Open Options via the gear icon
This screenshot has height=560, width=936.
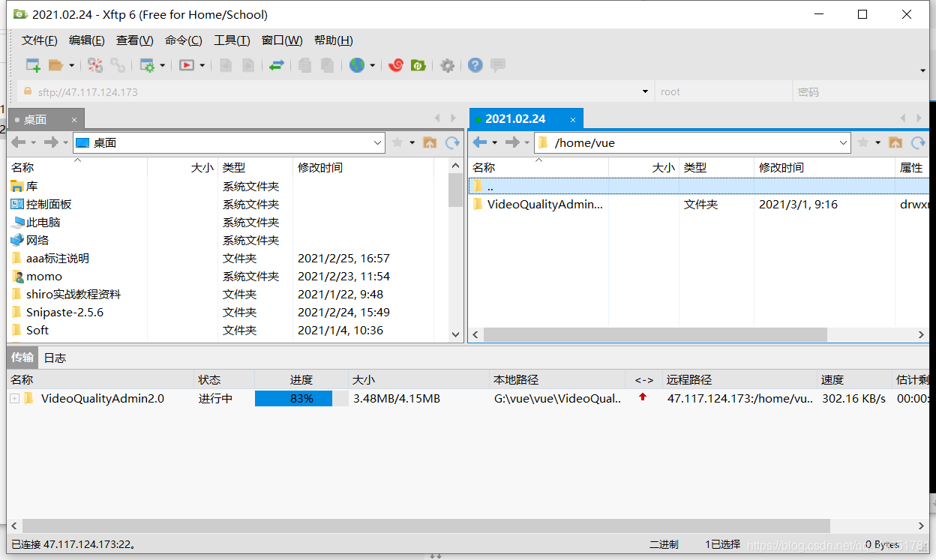[x=448, y=65]
